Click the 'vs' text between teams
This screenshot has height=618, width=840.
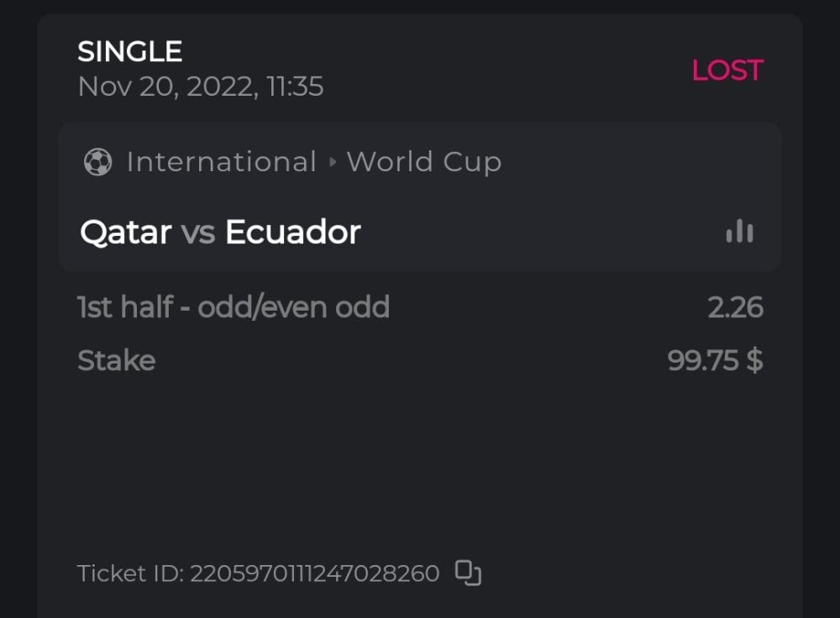click(x=198, y=233)
